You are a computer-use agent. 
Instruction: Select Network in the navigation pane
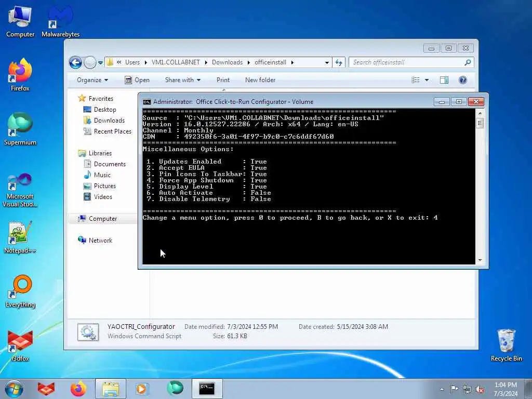tap(100, 240)
